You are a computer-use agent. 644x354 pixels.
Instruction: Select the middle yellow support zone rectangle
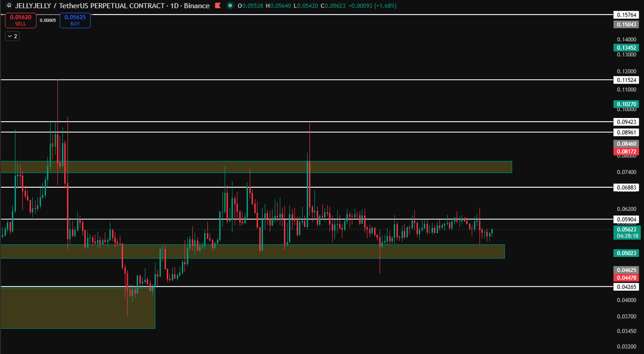[252, 251]
